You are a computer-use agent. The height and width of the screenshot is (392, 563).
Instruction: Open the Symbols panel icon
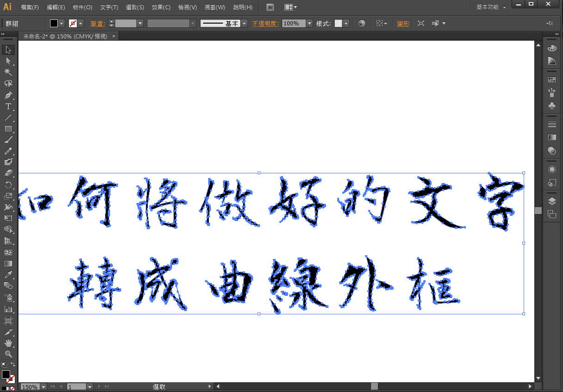[551, 105]
